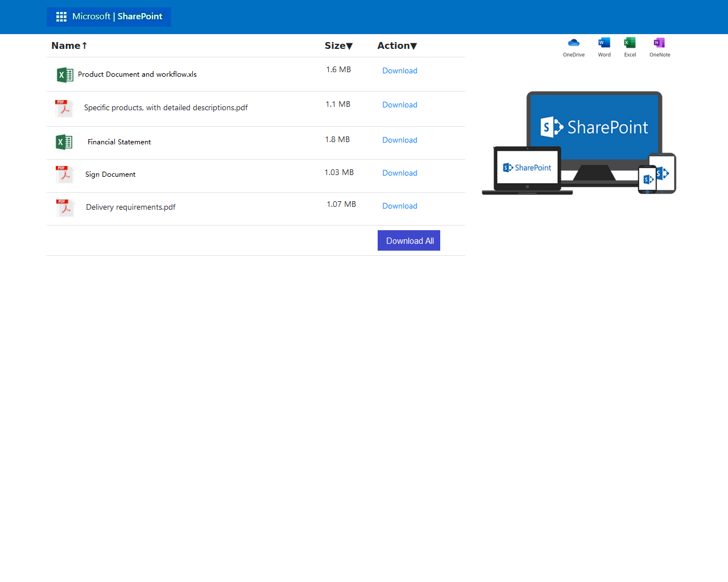Click the Excel icon for Product Document and workflow.xls
The height and width of the screenshot is (582, 728).
coord(65,75)
